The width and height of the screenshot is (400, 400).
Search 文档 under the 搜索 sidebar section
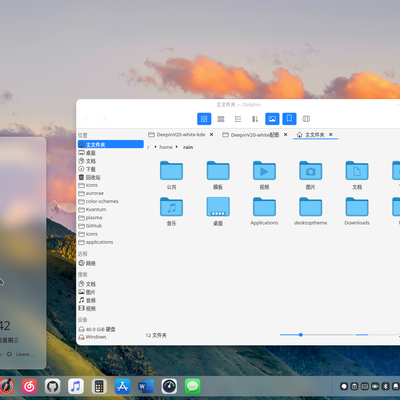click(x=111, y=284)
